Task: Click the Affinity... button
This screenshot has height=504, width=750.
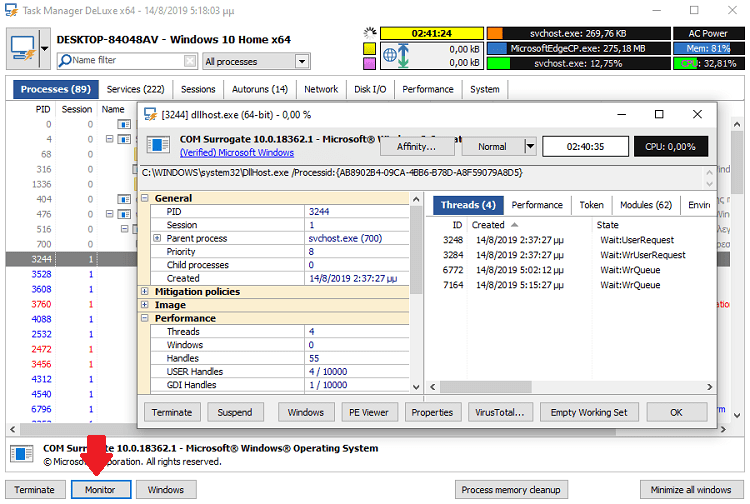Action: click(x=416, y=147)
